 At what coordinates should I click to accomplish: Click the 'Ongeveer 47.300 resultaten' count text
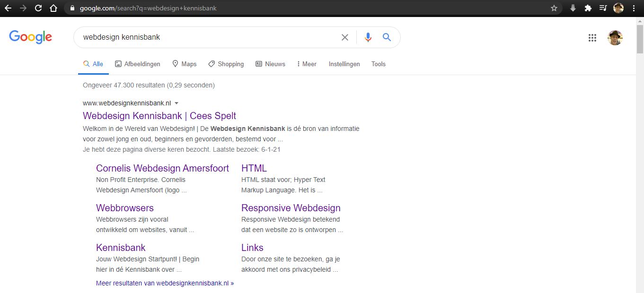(x=124, y=85)
